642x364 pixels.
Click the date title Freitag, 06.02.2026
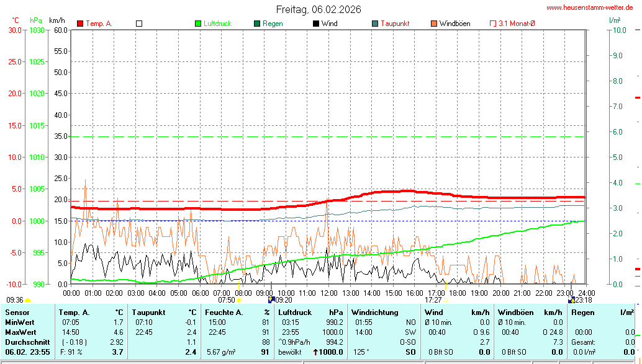point(319,9)
